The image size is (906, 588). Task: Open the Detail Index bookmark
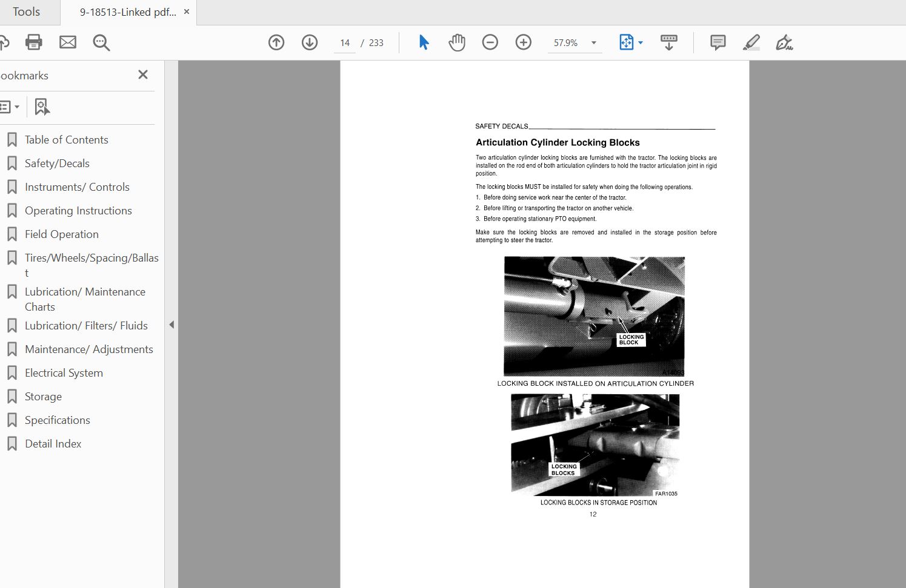click(x=53, y=444)
